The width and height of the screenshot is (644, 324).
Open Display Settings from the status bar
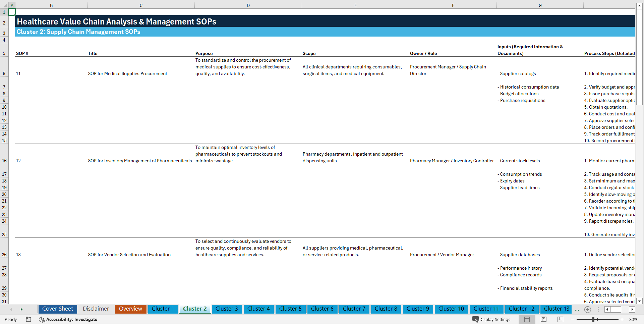point(491,319)
